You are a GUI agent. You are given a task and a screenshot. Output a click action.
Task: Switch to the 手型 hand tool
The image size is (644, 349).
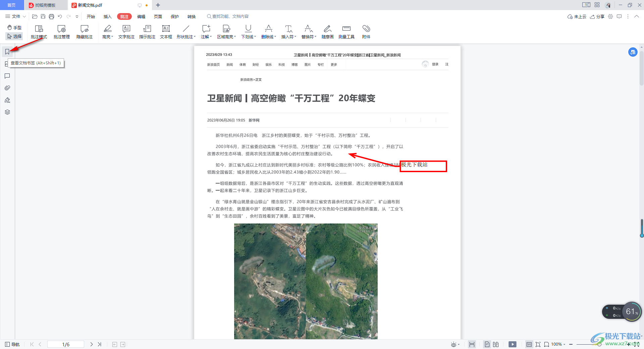point(14,28)
